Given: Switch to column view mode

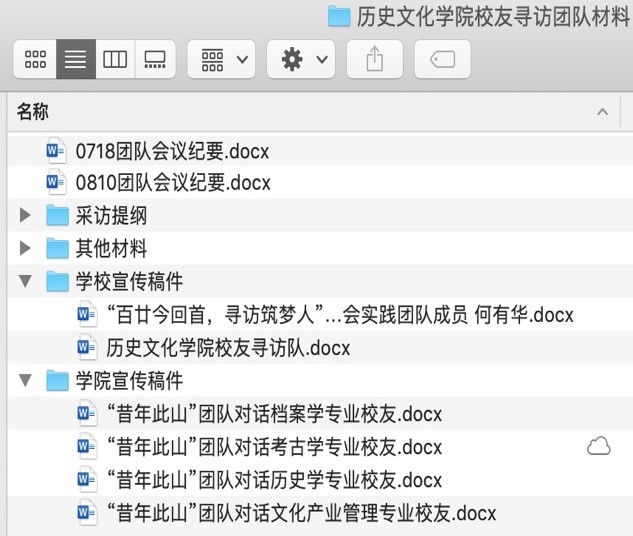Looking at the screenshot, I should click(x=115, y=60).
